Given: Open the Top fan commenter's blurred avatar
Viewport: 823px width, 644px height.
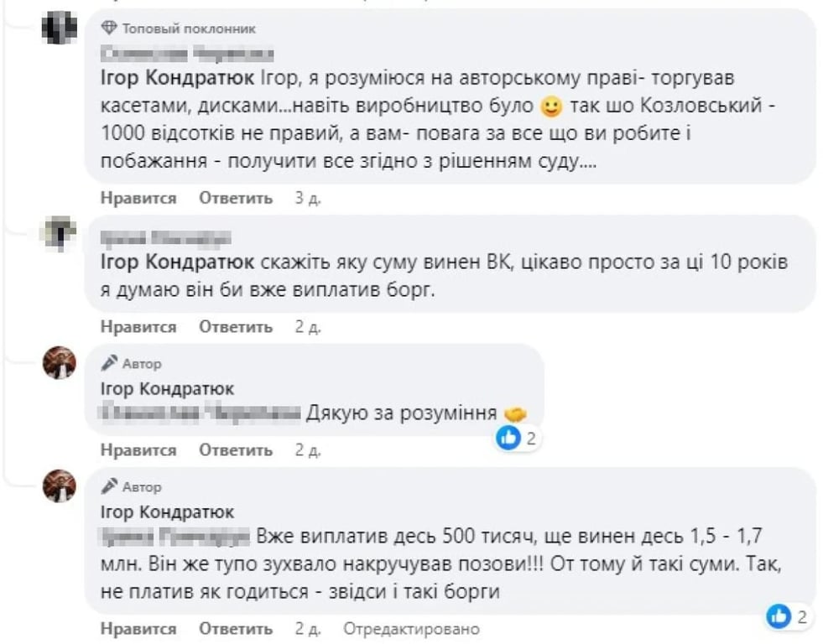Looking at the screenshot, I should [x=60, y=29].
